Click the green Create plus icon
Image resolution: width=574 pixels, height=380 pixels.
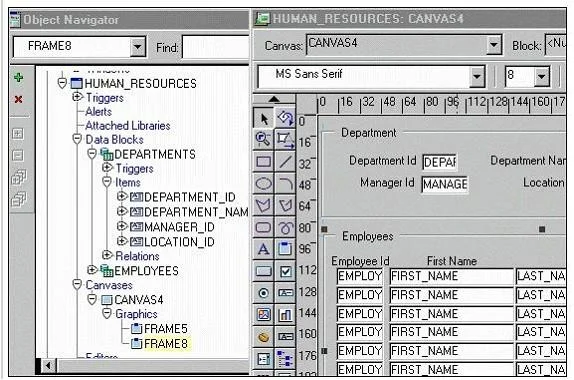pyautogui.click(x=18, y=78)
